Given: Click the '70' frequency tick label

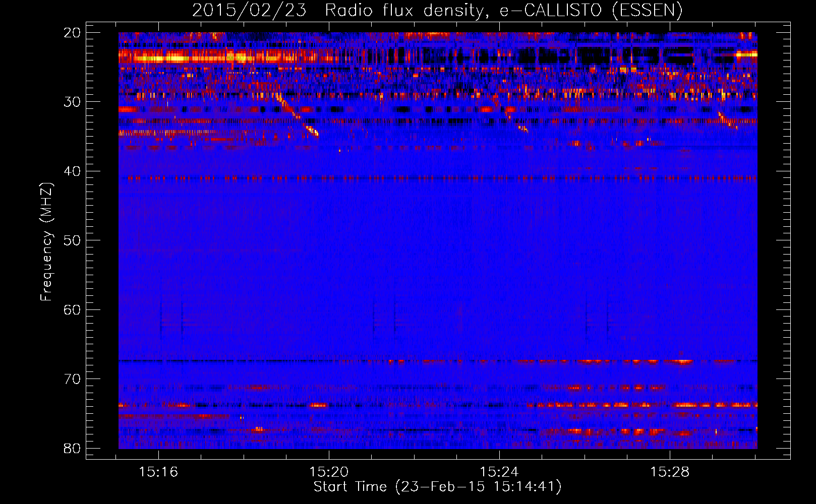Looking at the screenshot, I should pos(72,379).
